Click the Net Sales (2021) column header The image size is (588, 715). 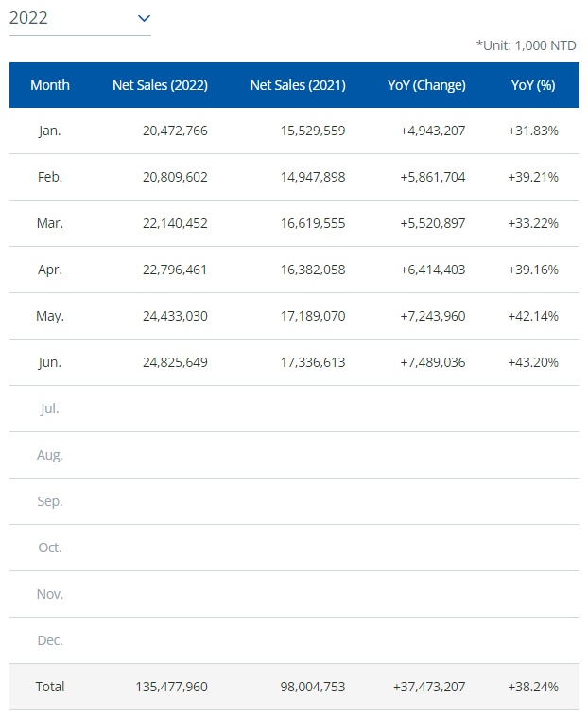(298, 85)
